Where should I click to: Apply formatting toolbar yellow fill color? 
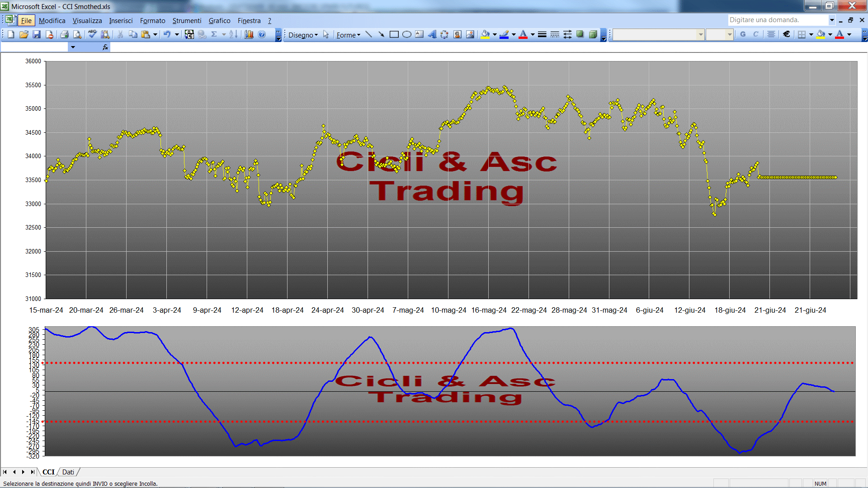coord(821,34)
